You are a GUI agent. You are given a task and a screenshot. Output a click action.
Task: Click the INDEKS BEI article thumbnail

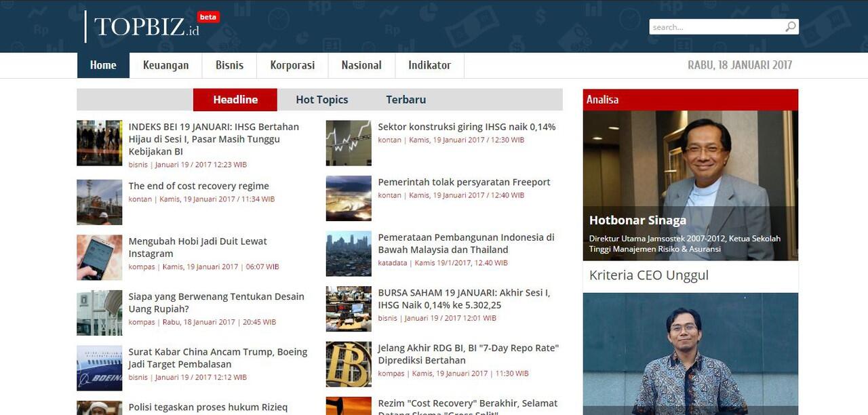coord(100,143)
